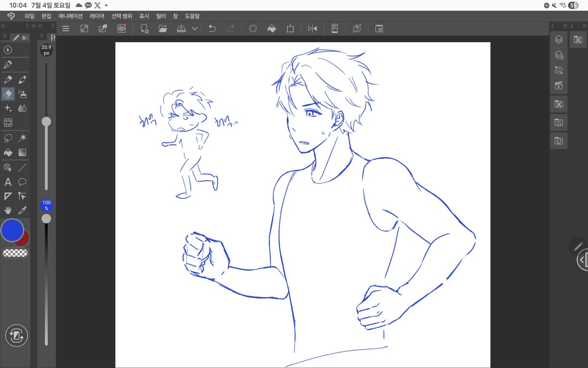The width and height of the screenshot is (588, 368).
Task: Open the 필터 menu
Action: click(161, 16)
